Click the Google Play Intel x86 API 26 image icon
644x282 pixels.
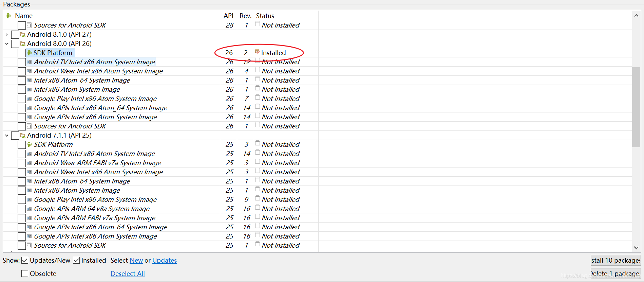click(x=29, y=99)
